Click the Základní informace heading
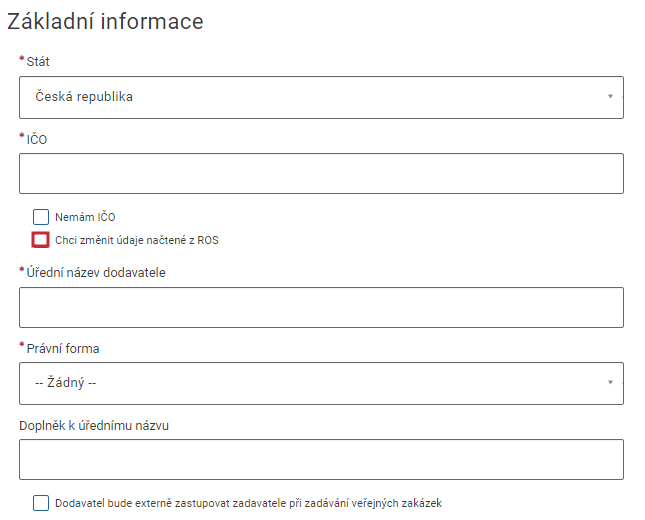The height and width of the screenshot is (520, 645). click(x=105, y=21)
